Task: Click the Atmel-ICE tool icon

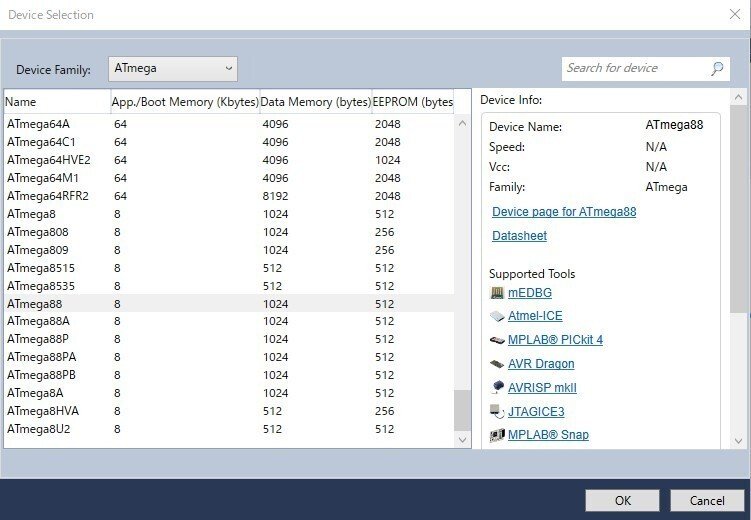Action: point(497,316)
